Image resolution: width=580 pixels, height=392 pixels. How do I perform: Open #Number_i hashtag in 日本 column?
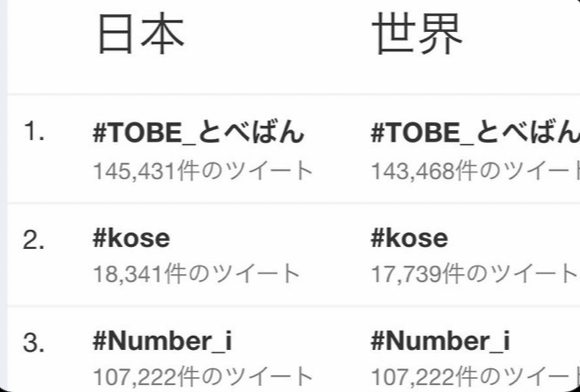pyautogui.click(x=162, y=341)
